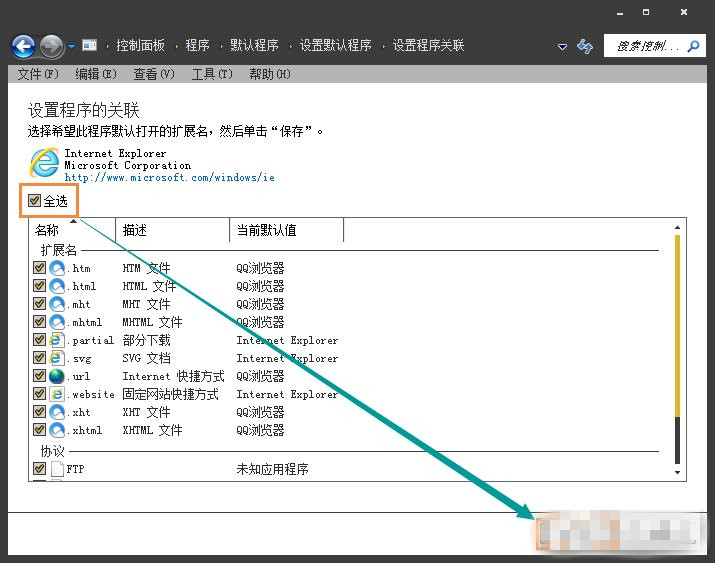Click the blank file icon for FTP

coord(57,469)
